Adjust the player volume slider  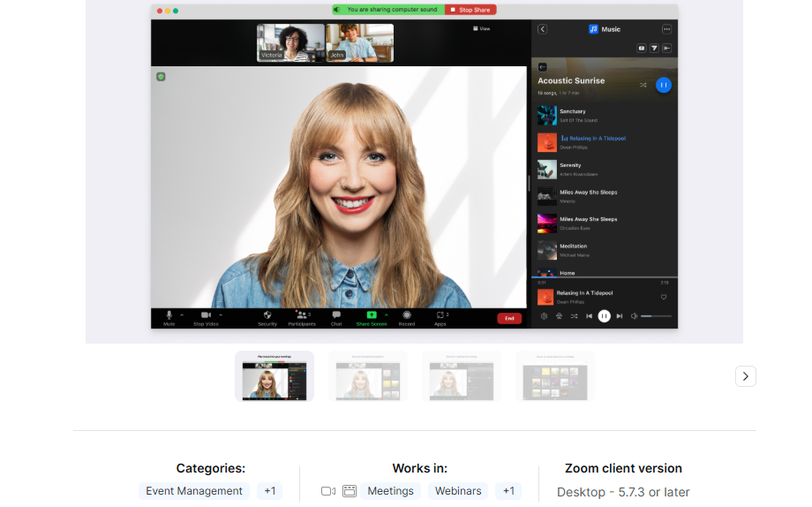point(656,316)
